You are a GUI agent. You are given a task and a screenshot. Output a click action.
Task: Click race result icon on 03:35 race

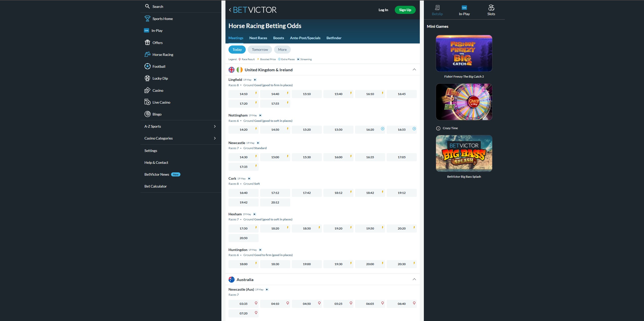pos(256,303)
